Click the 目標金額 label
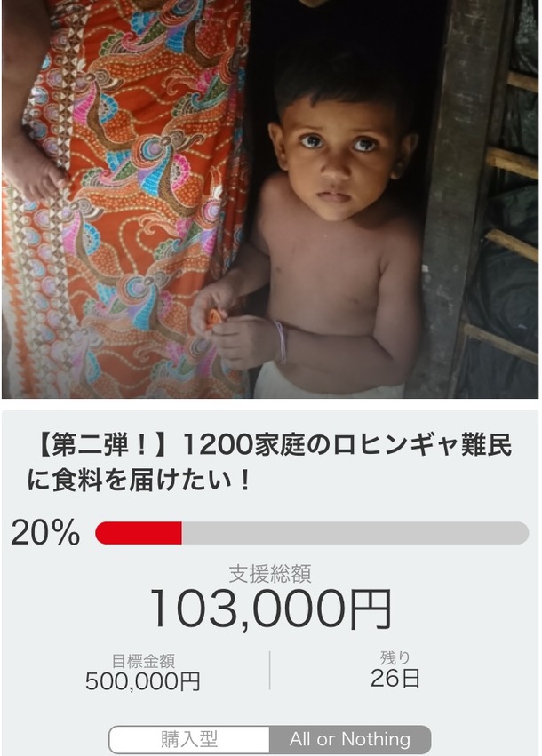 point(143,660)
